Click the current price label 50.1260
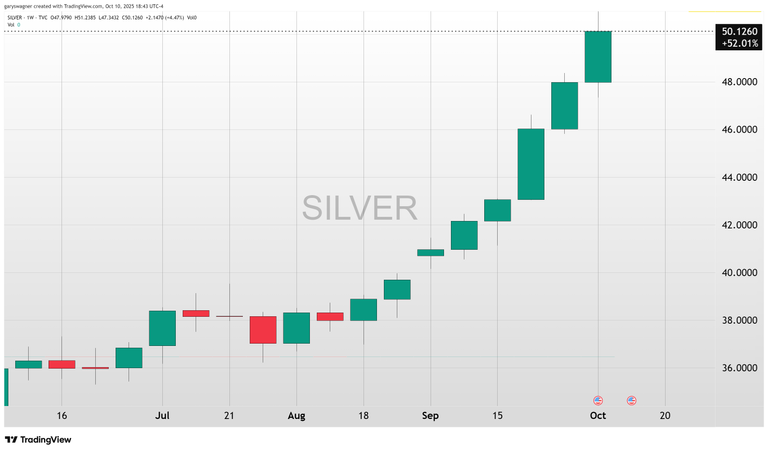768x452 pixels. 739,31
